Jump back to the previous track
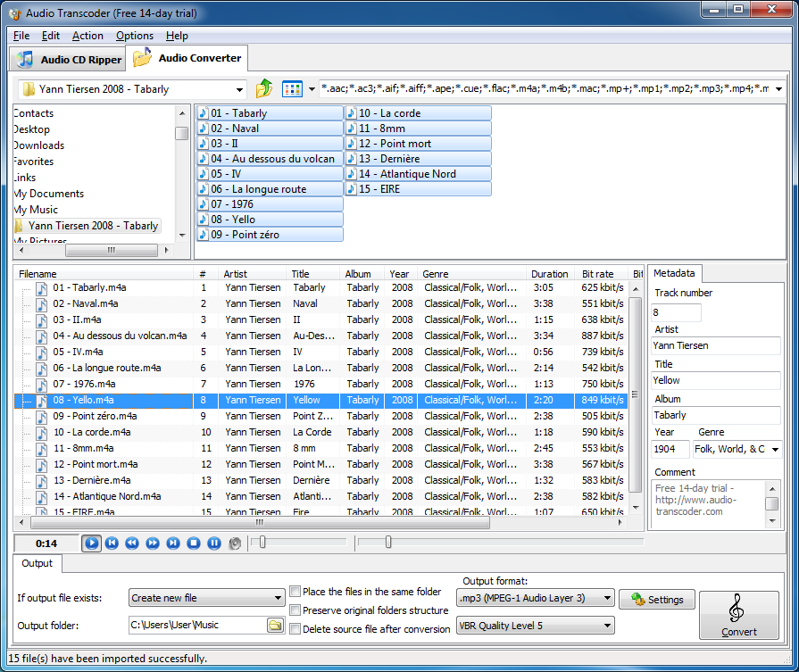Viewport: 799px width, 672px height. point(112,543)
